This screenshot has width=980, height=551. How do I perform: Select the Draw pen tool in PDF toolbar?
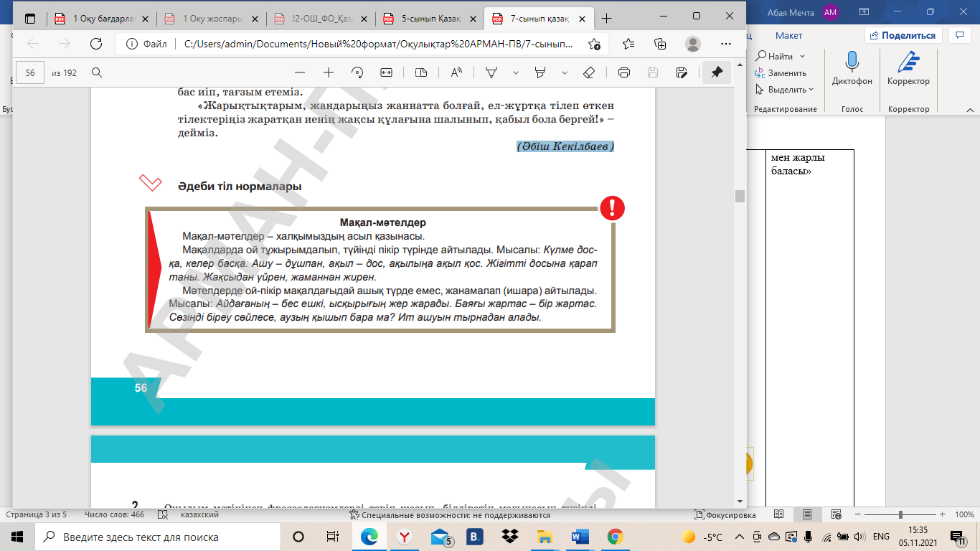(492, 72)
